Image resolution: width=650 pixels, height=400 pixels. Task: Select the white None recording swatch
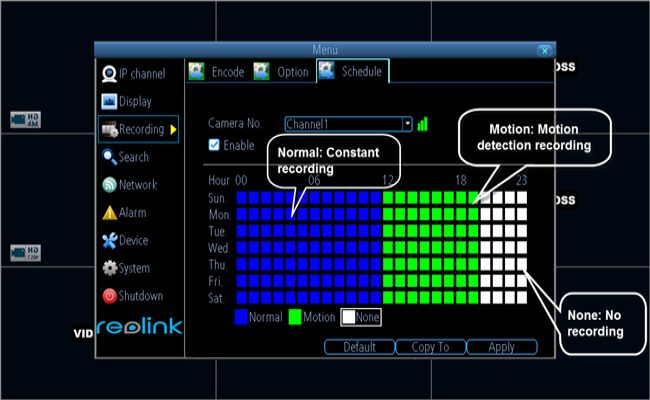point(349,317)
